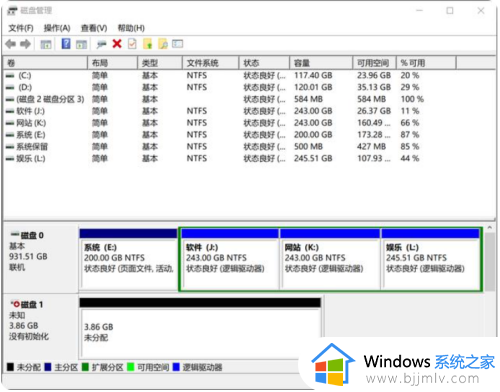Screen dimensions: 500x392
Task: Click the 584 MB capacity cell
Action: click(x=308, y=99)
